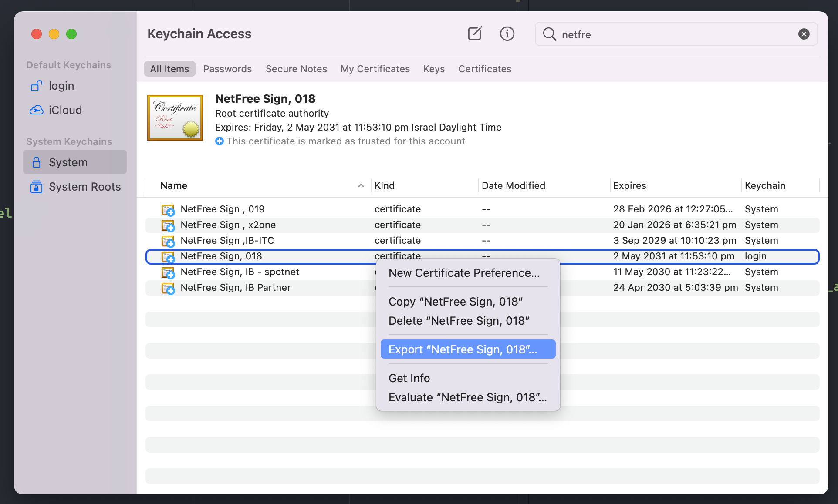Image resolution: width=838 pixels, height=504 pixels.
Task: Select the NetFree Sign ,IB-ITC row
Action: point(483,241)
